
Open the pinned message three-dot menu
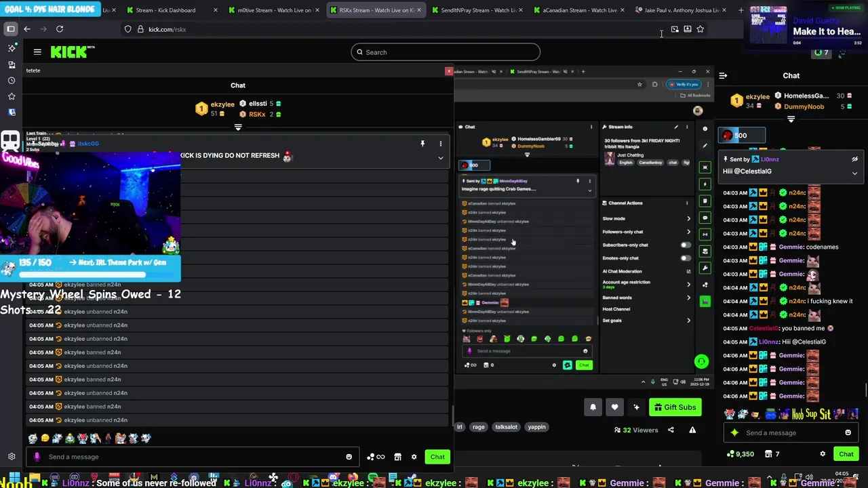[441, 144]
